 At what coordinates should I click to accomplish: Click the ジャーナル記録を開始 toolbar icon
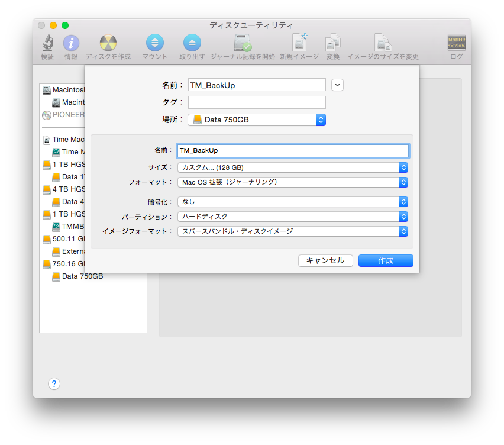point(243,43)
